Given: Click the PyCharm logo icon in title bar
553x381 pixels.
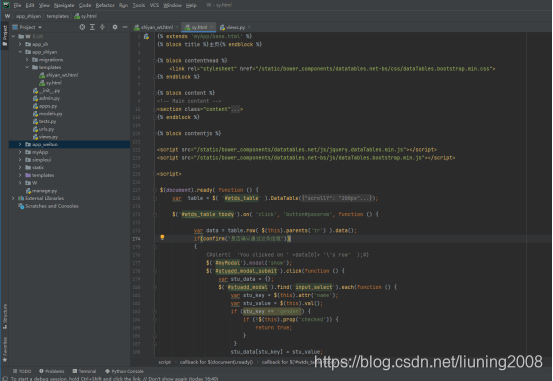Looking at the screenshot, I should pos(6,5).
